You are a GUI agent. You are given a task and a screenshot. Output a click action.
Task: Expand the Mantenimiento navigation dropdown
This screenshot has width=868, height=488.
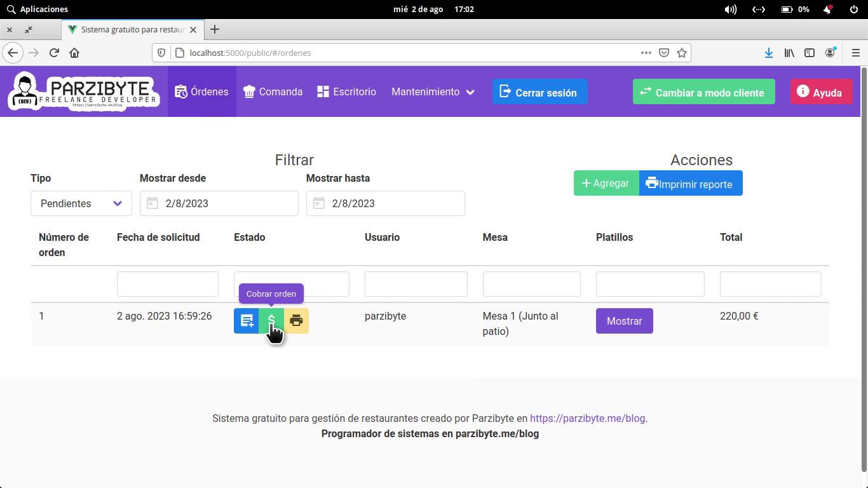click(x=433, y=92)
